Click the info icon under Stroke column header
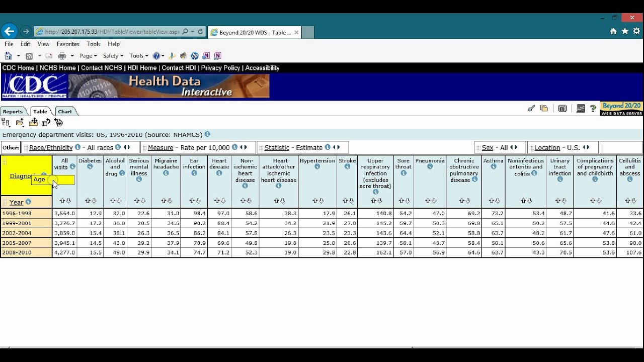This screenshot has height=362, width=644. point(347,167)
